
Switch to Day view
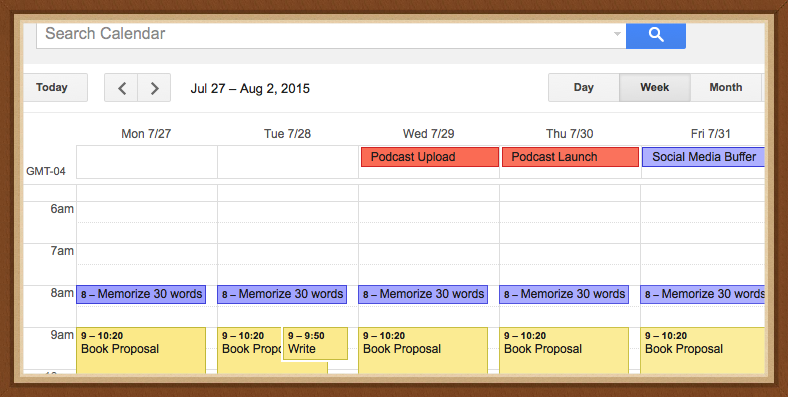point(583,87)
